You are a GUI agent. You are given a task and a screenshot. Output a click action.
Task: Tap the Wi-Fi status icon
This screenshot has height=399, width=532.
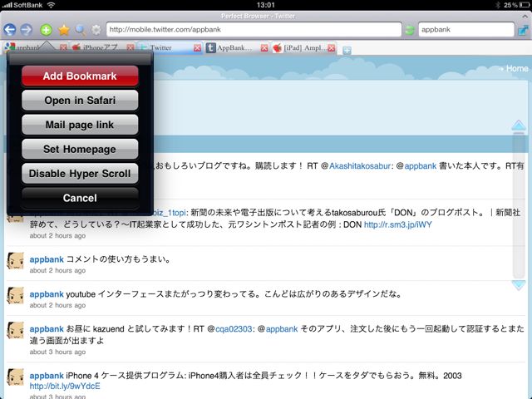click(51, 5)
